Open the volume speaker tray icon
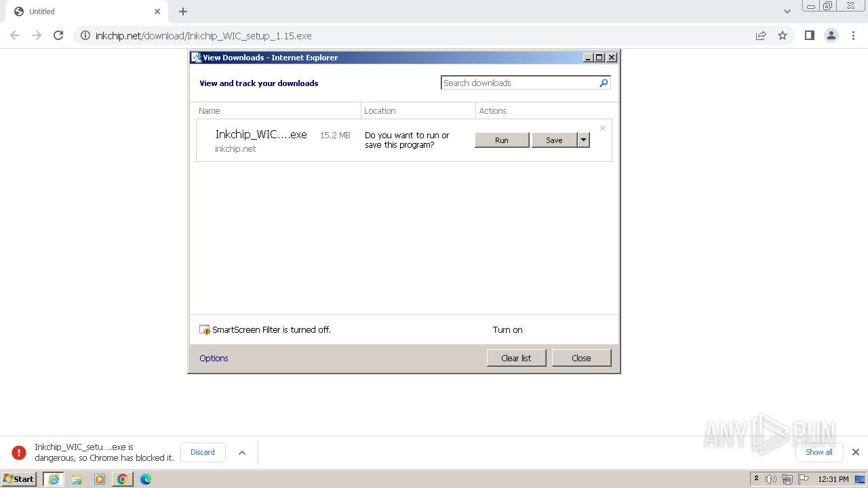The height and width of the screenshot is (488, 868). tap(771, 479)
